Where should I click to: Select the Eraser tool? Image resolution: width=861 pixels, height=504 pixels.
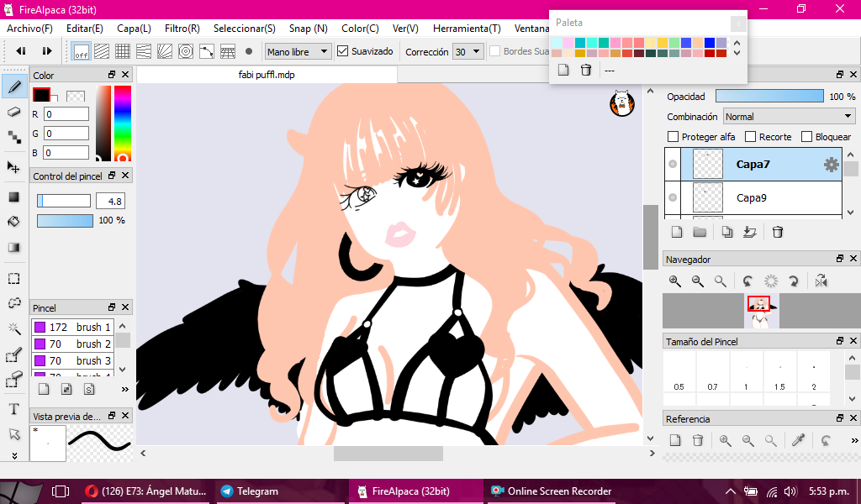click(x=14, y=113)
